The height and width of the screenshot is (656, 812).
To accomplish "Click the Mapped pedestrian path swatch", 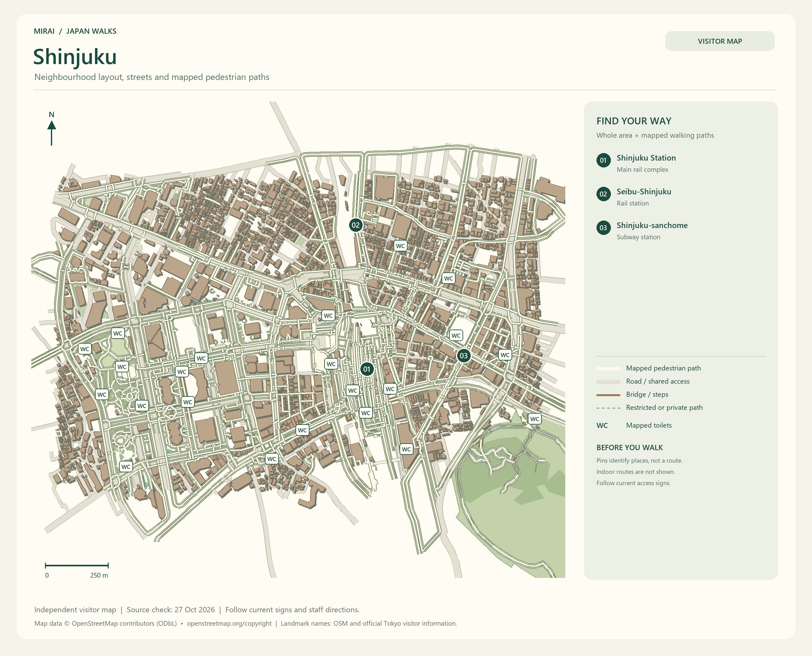I will point(608,368).
